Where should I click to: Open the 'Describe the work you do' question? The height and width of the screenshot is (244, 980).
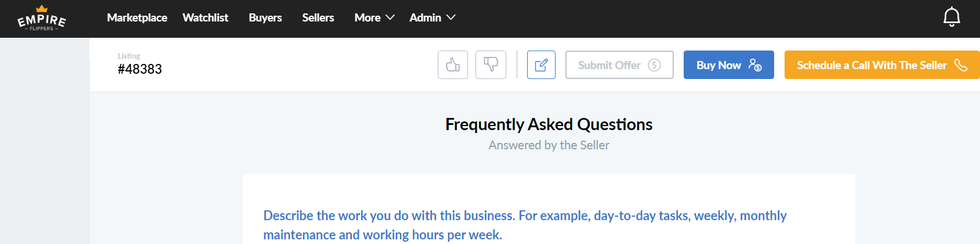pyautogui.click(x=524, y=225)
